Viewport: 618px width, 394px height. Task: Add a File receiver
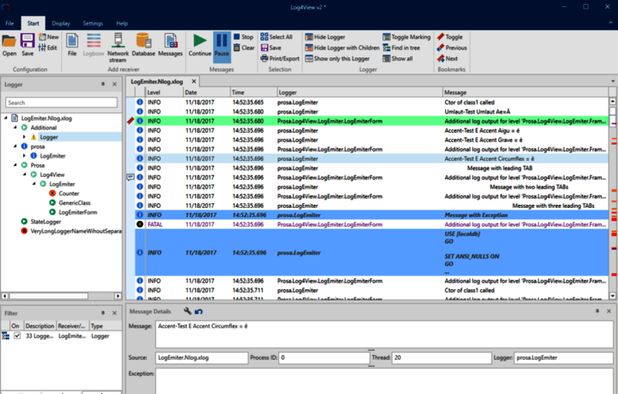click(x=72, y=45)
